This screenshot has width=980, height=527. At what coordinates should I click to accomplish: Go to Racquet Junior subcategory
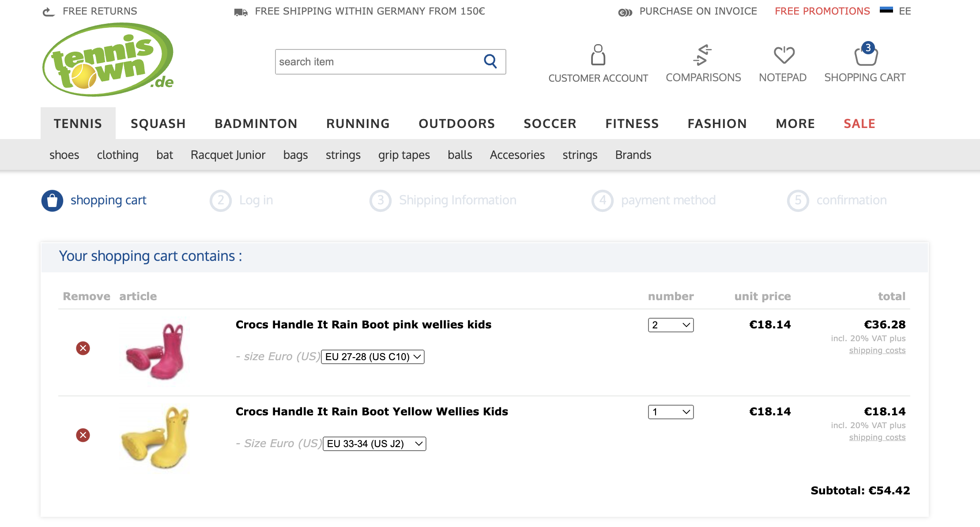tap(228, 155)
